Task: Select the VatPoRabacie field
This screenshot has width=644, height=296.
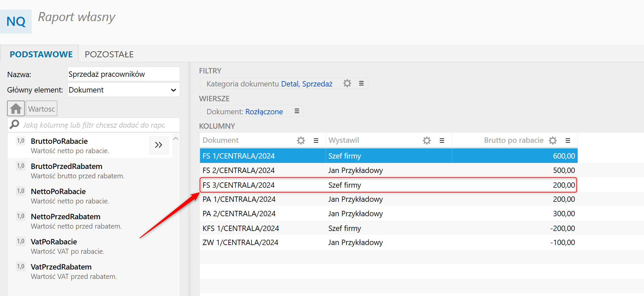Action: coord(90,246)
